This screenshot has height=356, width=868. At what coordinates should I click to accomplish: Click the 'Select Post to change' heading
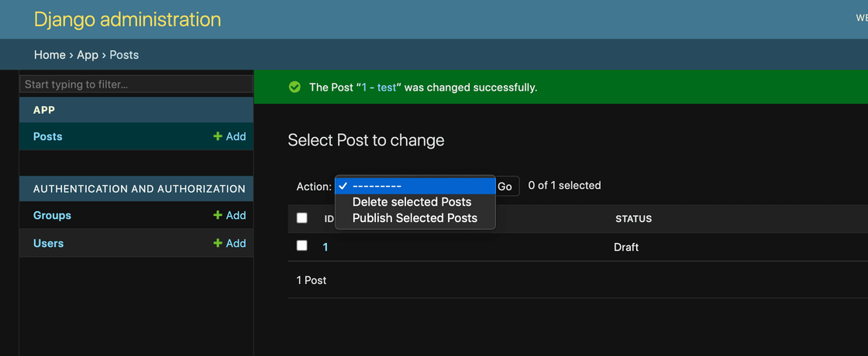click(x=366, y=140)
